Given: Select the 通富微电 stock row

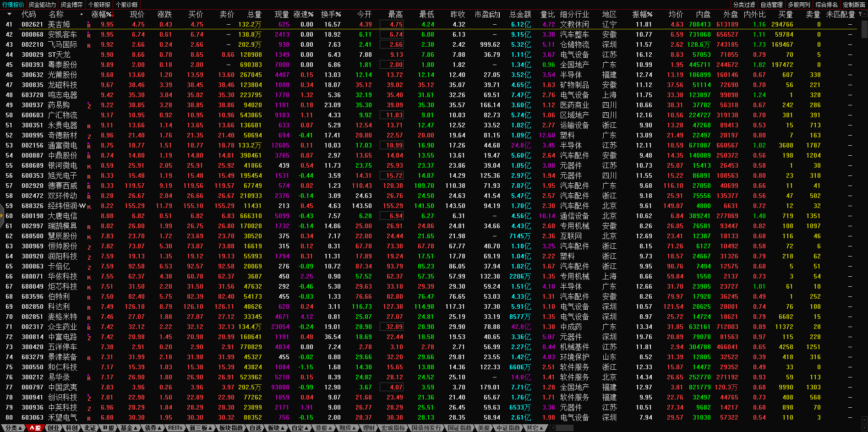Looking at the screenshot, I should click(x=62, y=146).
